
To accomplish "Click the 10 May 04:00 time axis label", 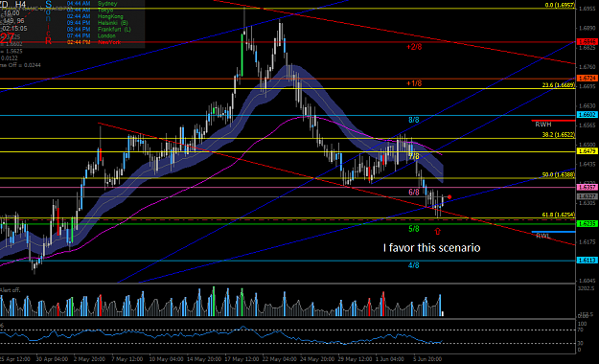I will click(x=166, y=359).
